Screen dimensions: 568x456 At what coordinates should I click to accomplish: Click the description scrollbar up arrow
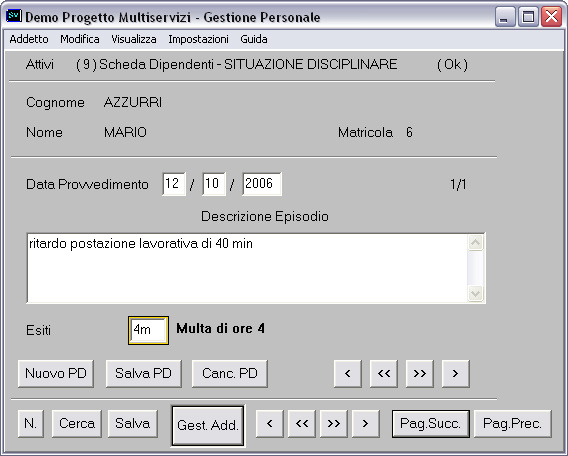tap(475, 243)
